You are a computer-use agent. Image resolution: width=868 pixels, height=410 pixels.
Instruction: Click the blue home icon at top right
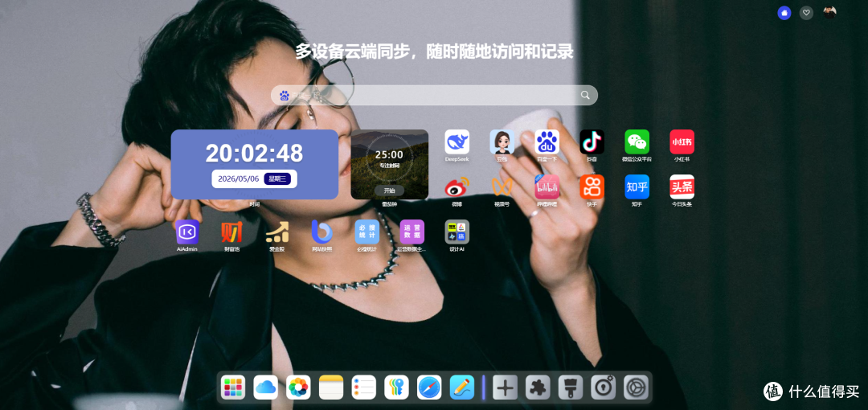click(x=784, y=13)
